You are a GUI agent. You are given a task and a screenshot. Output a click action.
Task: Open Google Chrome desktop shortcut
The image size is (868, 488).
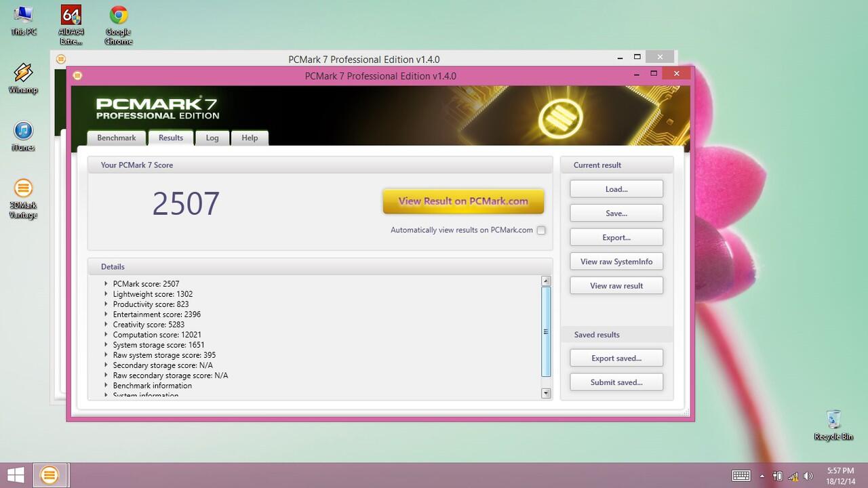coord(119,25)
